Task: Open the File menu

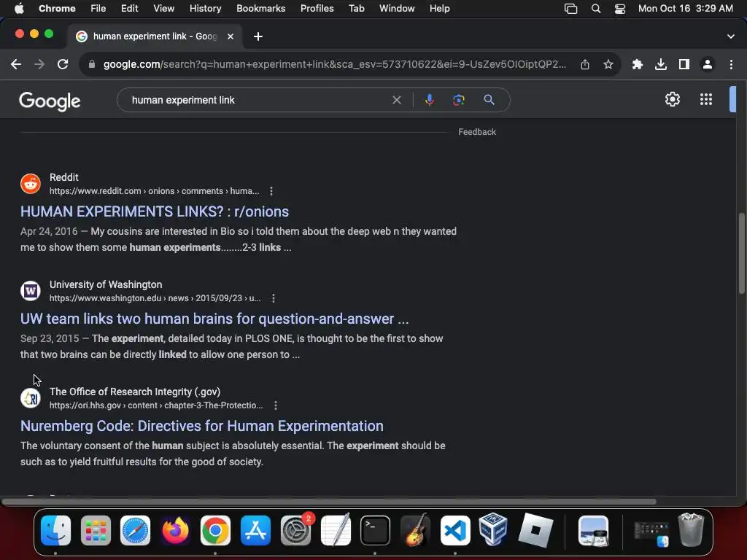Action: (98, 8)
